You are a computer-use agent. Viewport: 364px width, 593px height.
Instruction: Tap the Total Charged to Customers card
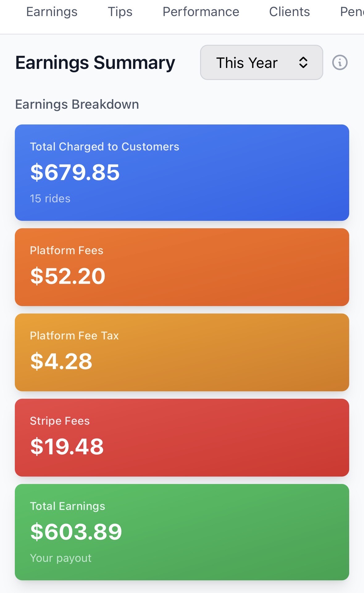click(182, 172)
